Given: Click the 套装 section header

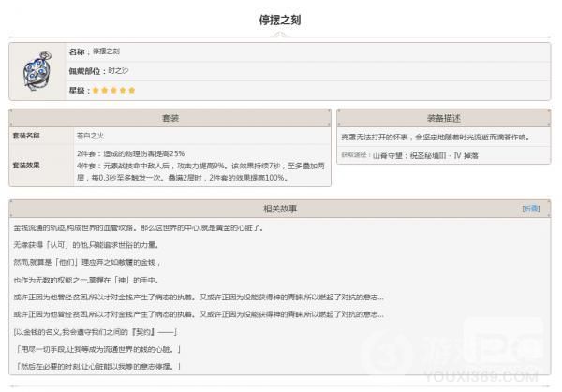Looking at the screenshot, I should pyautogui.click(x=170, y=118).
